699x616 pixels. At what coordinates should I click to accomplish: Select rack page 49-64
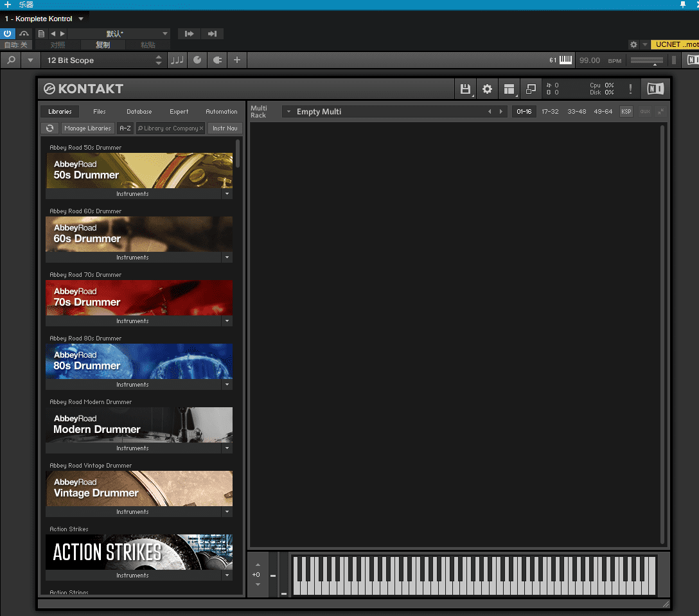pos(603,111)
